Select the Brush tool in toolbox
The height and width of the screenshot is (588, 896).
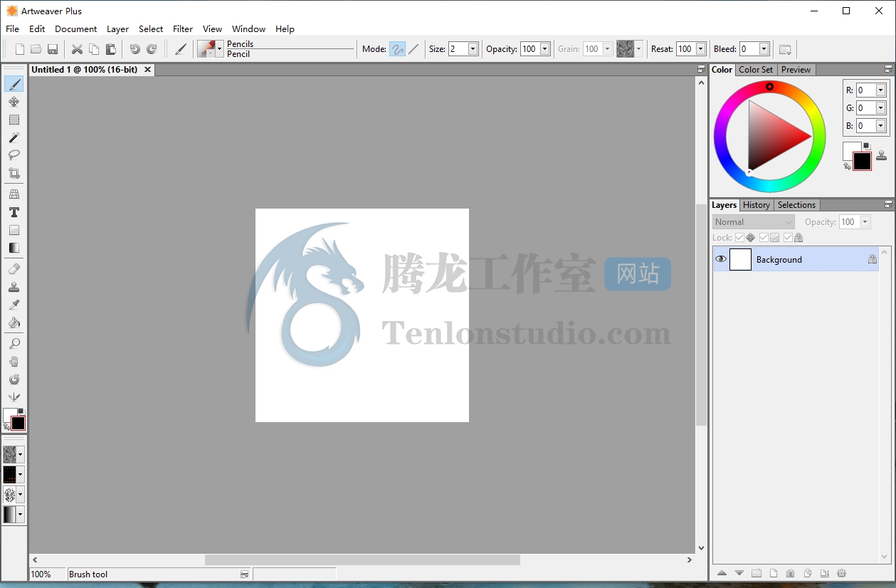pos(14,84)
